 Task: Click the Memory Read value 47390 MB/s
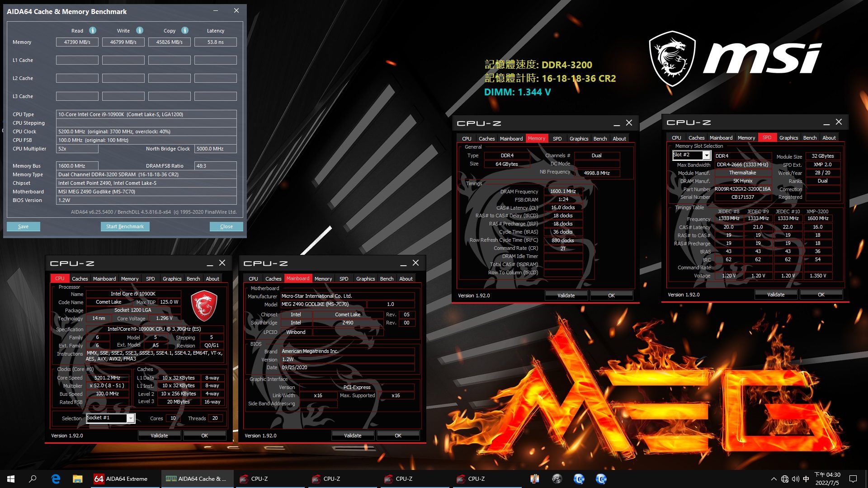pyautogui.click(x=77, y=42)
